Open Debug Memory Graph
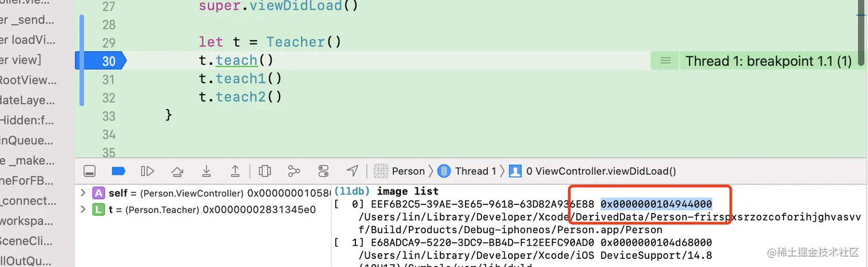 pos(294,171)
